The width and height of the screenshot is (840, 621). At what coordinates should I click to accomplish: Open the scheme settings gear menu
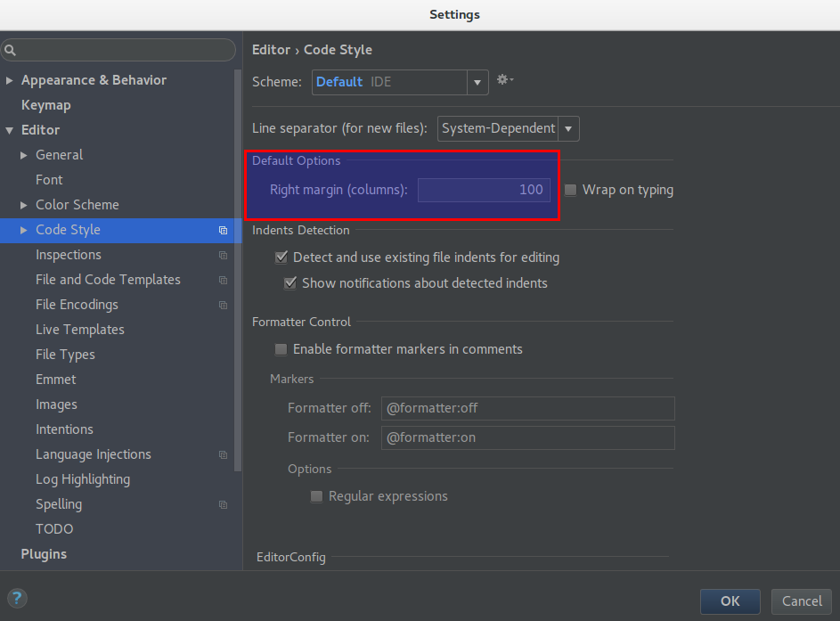point(504,81)
